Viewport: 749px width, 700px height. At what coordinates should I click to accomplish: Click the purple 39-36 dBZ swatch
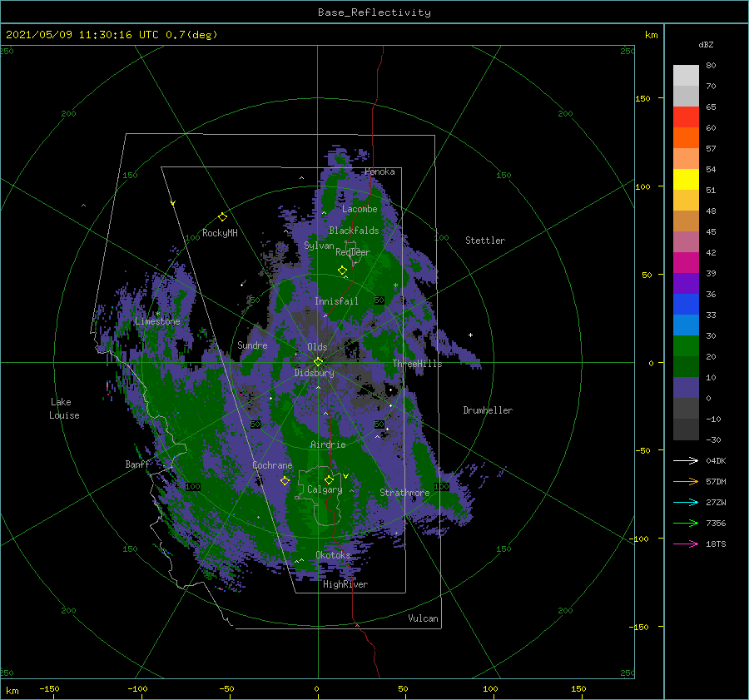coord(686,284)
